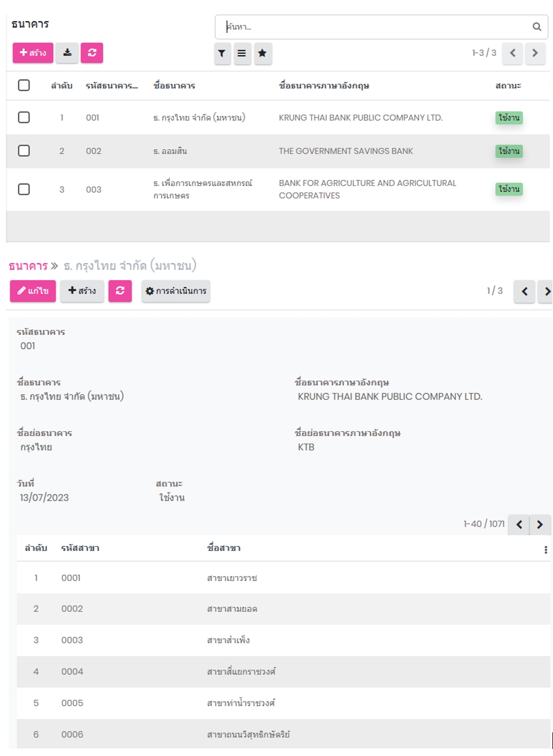
Task: Check the box for bank code 001
Action: (24, 117)
